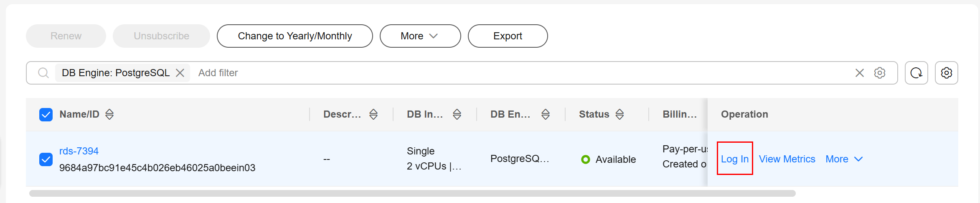Image resolution: width=980 pixels, height=203 pixels.
Task: Clear all filters with X icon
Action: point(859,73)
